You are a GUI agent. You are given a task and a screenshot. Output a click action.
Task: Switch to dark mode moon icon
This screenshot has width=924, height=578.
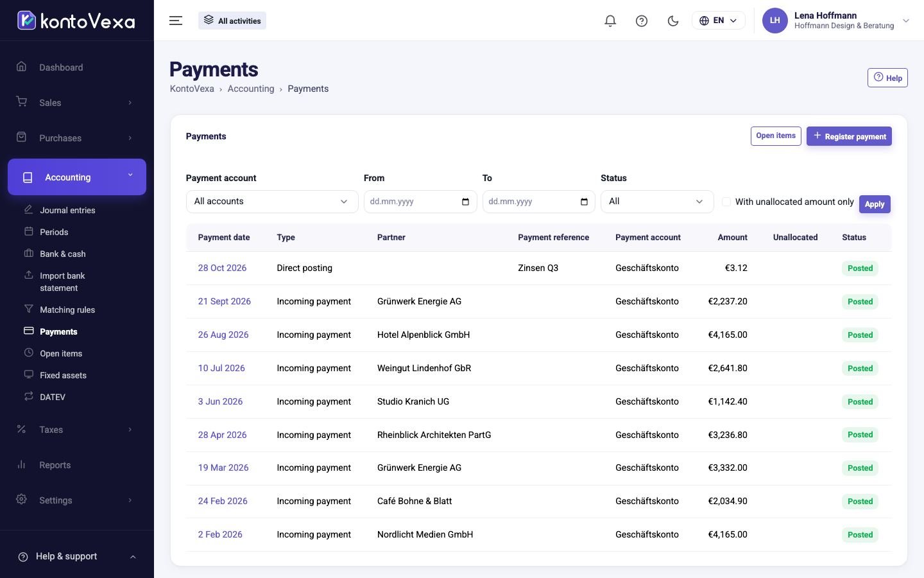point(673,21)
